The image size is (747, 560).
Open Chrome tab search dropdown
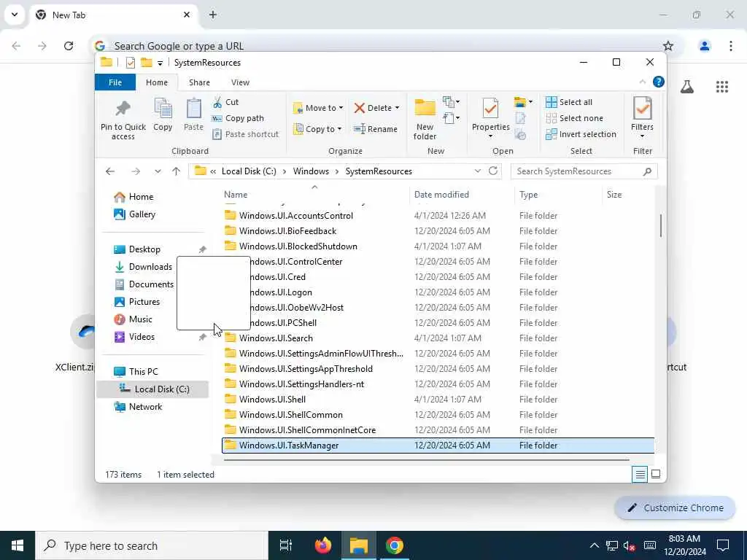[15, 15]
